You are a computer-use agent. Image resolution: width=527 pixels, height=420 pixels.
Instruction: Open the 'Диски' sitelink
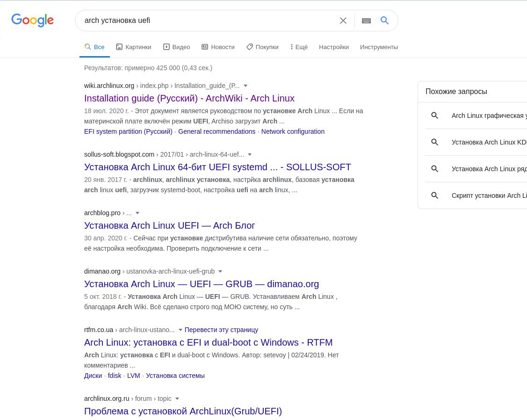[x=93, y=376]
